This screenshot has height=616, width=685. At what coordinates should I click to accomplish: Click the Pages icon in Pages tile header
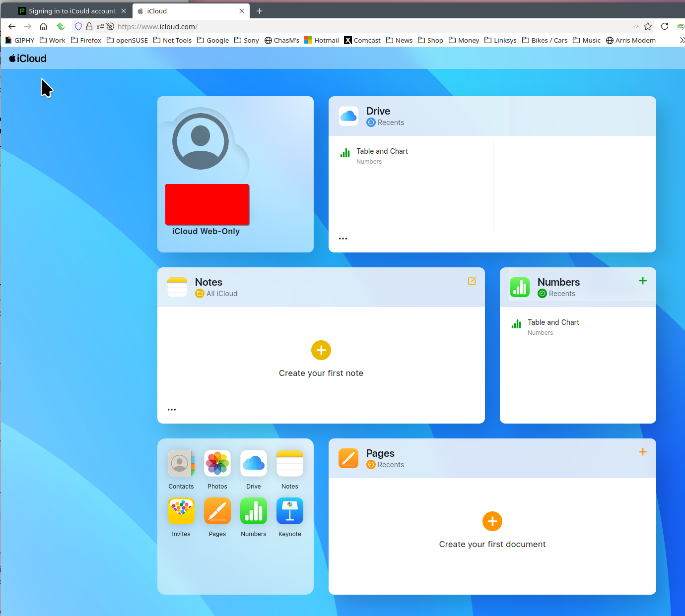click(x=348, y=458)
